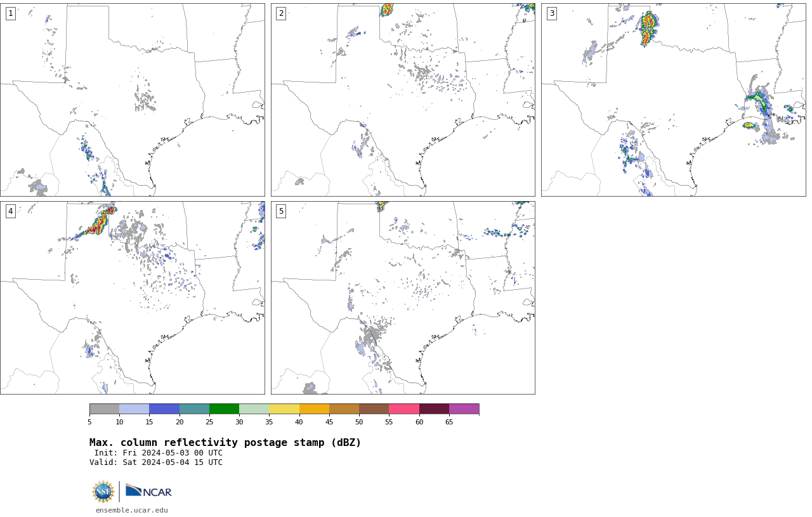
Task: Open ensemble member 4 reflectivity map
Action: (133, 298)
